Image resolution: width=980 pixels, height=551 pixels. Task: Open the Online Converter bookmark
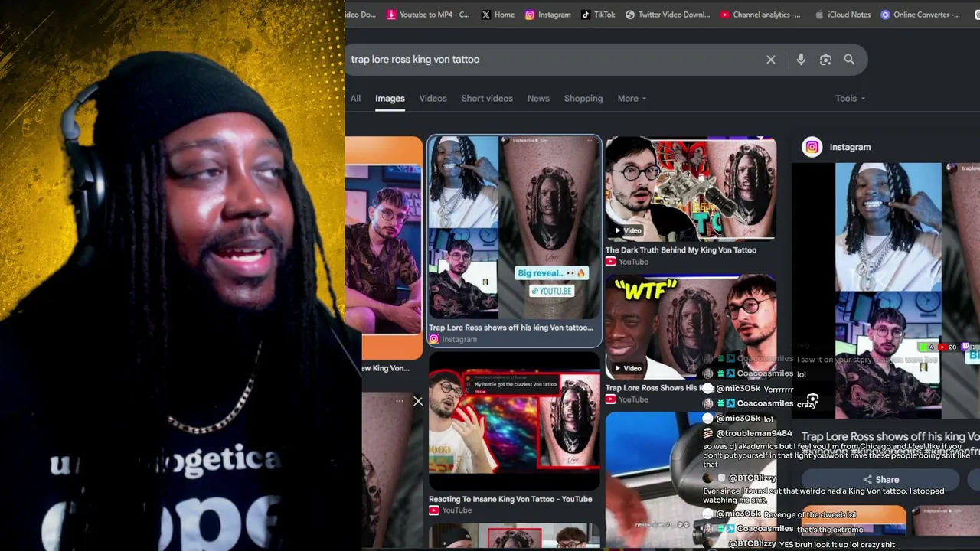pos(920,15)
